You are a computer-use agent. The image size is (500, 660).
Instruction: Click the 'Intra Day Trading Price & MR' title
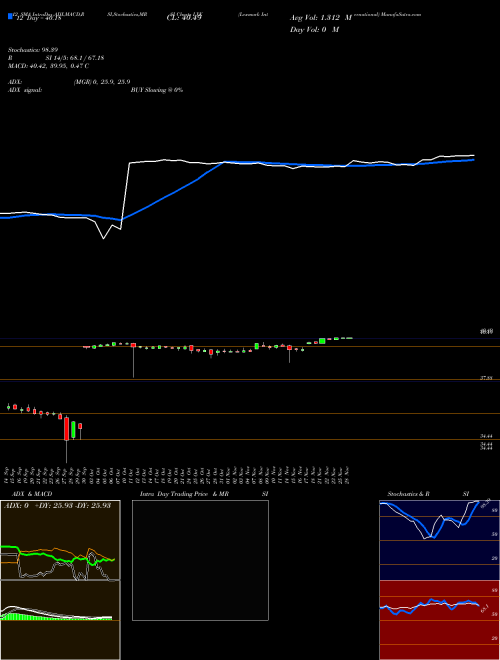[x=184, y=494]
